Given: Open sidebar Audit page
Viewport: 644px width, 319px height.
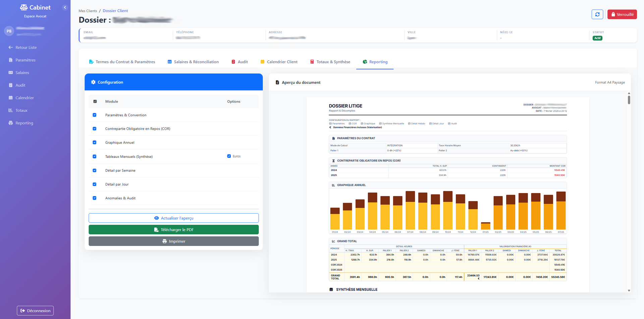Looking at the screenshot, I should pos(20,85).
